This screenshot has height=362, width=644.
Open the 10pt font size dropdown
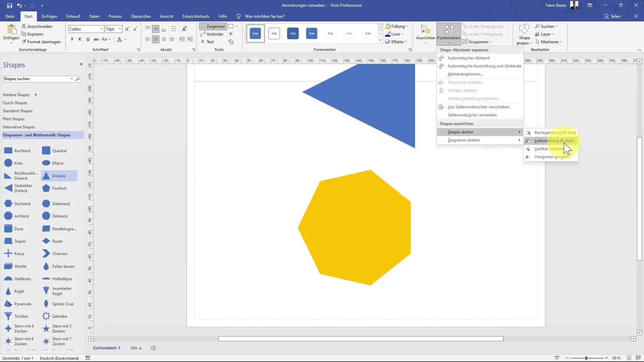point(120,29)
